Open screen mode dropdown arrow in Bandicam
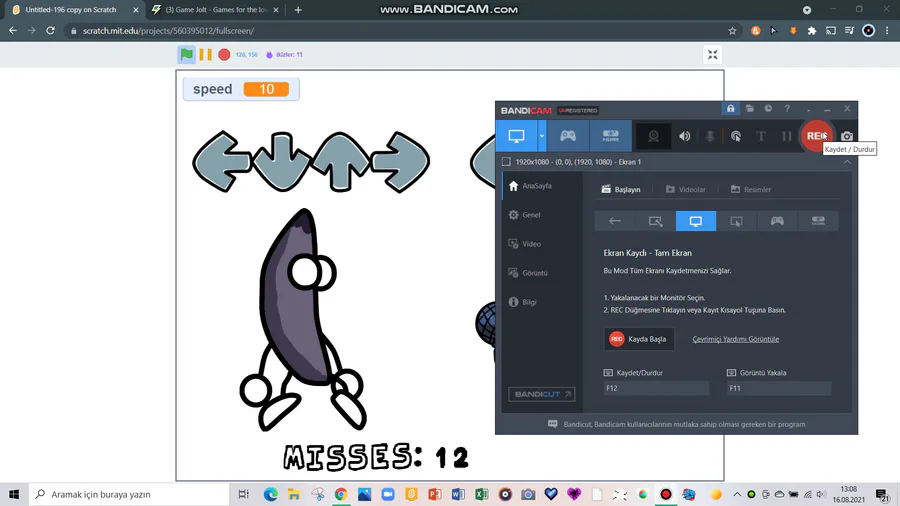This screenshot has width=900, height=506. 541,136
